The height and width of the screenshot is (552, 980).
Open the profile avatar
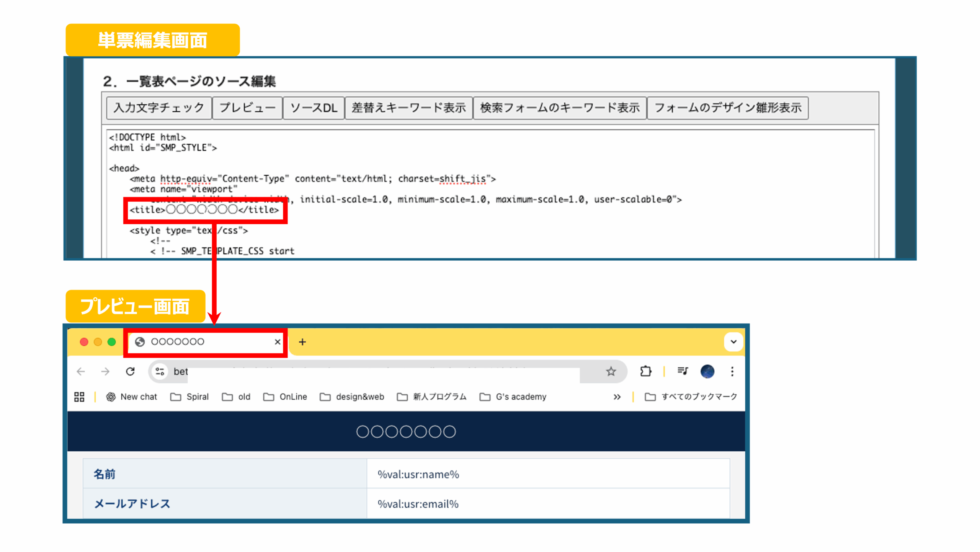[x=707, y=371]
